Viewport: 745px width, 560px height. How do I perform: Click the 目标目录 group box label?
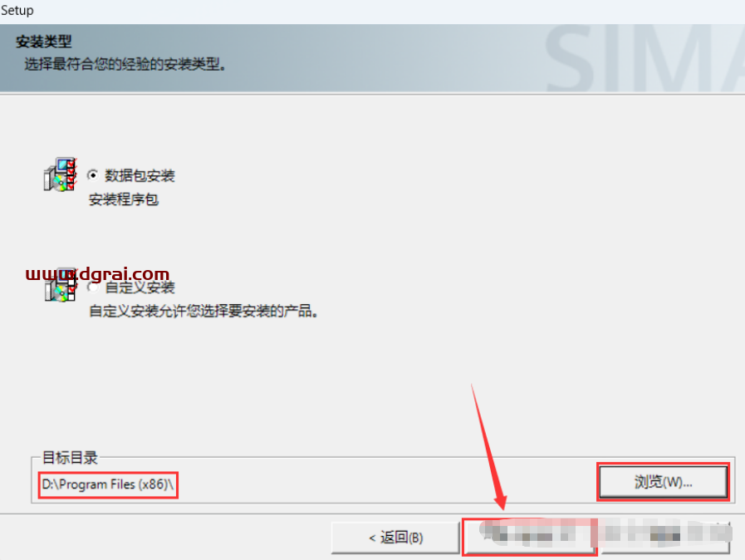click(70, 457)
